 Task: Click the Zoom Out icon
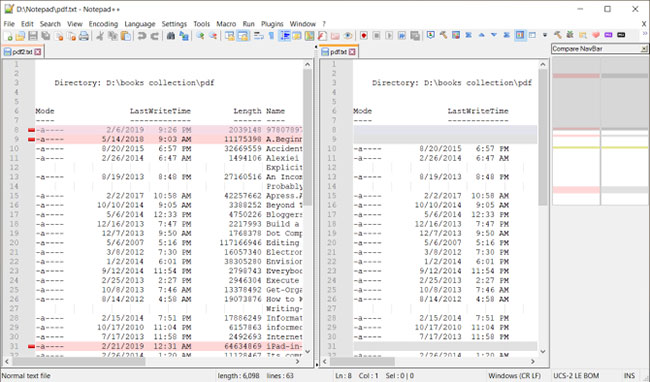coord(213,36)
